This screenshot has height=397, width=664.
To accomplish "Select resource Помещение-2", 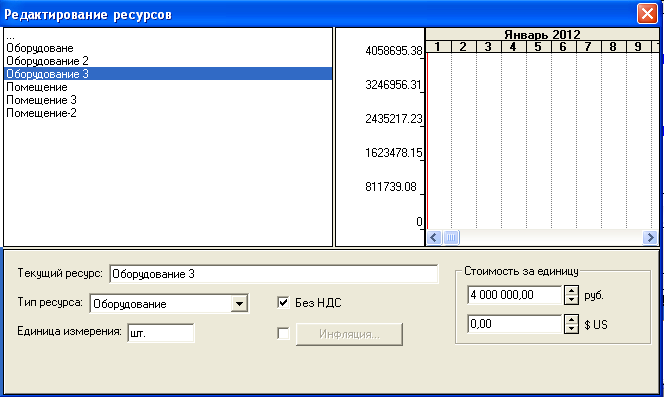I will point(168,113).
